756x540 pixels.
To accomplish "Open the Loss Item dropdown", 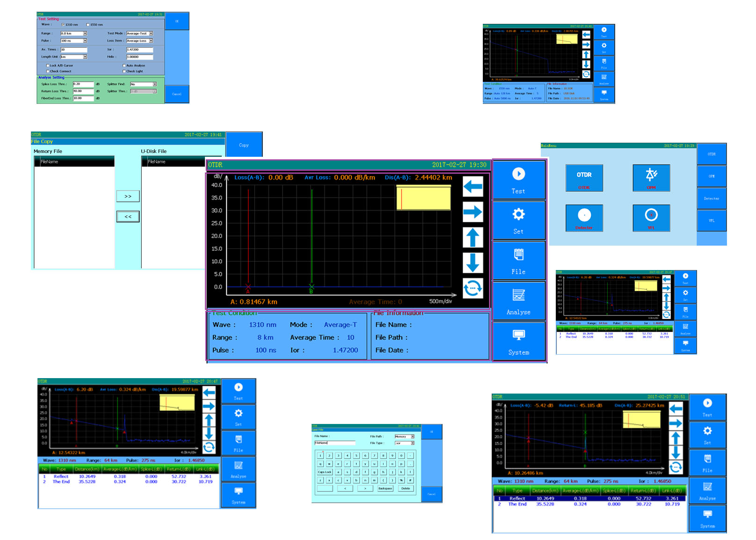I will (151, 41).
